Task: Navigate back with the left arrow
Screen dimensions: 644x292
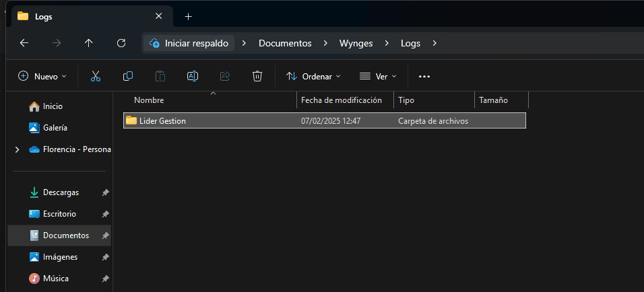Action: (24, 43)
